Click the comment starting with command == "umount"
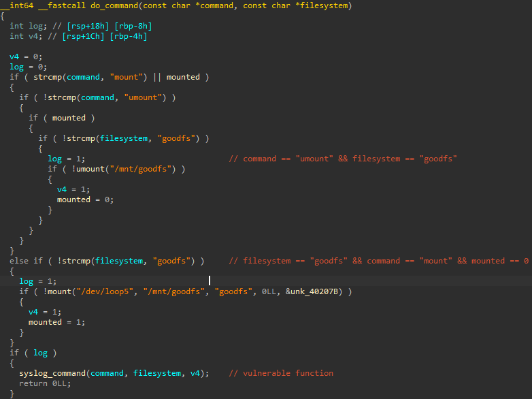Viewport: 532px width, 399px height. click(x=343, y=159)
